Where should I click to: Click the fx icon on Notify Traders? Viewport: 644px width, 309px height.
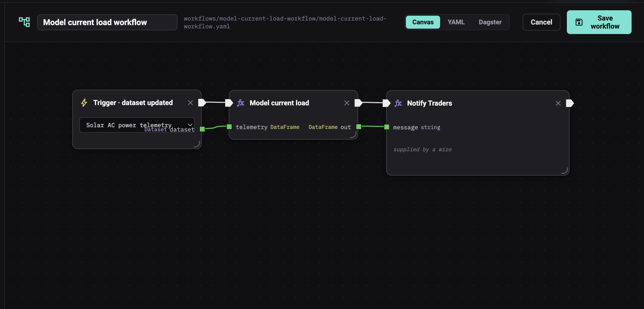pos(398,103)
